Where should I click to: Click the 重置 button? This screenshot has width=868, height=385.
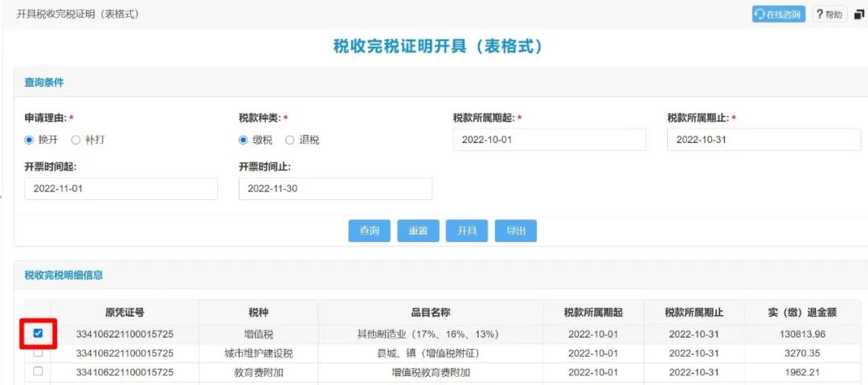[x=417, y=231]
